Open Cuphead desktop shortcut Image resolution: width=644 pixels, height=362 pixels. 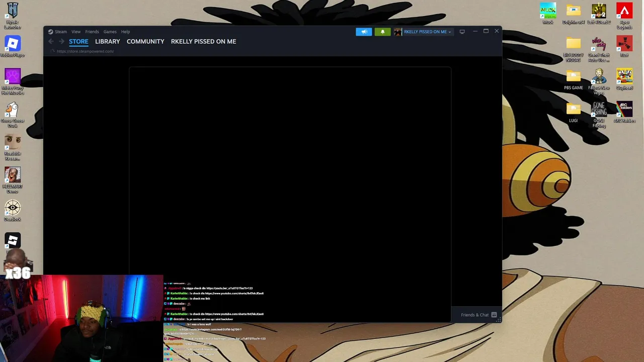pos(624,79)
